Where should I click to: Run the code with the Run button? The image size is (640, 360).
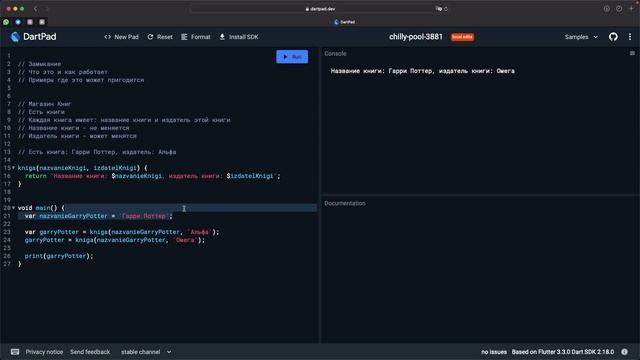click(x=292, y=57)
